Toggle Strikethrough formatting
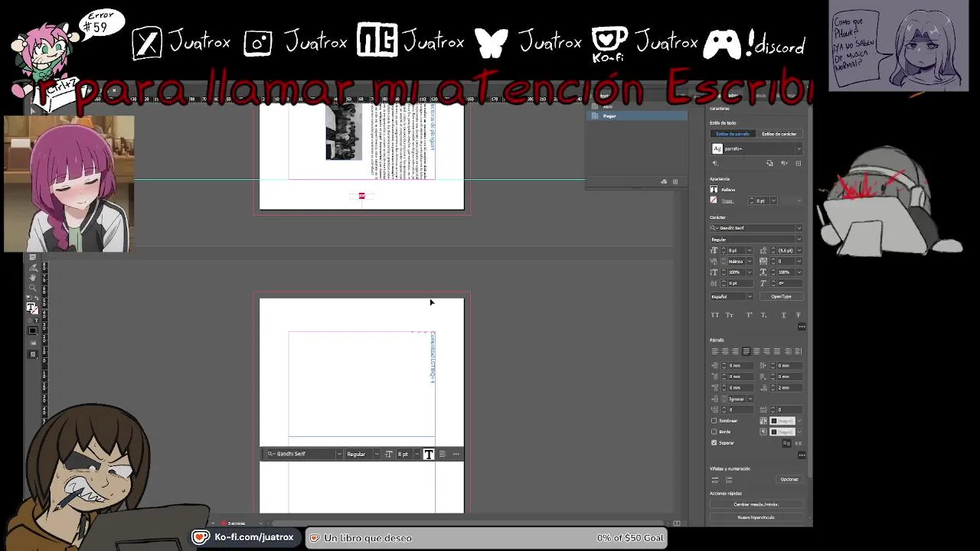 [799, 315]
